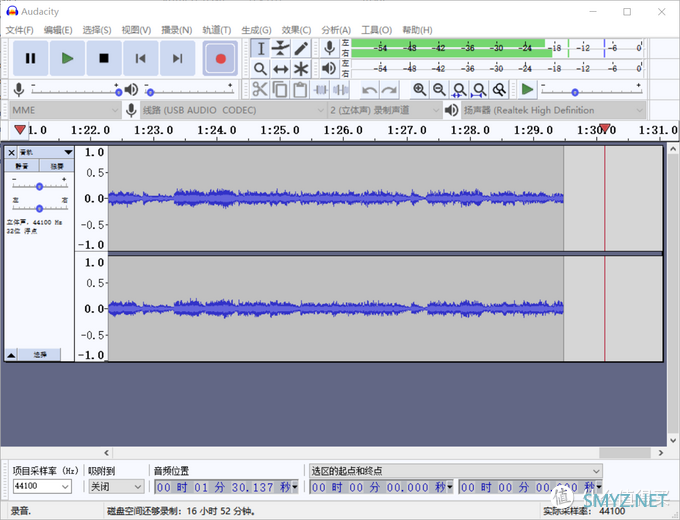680x520 pixels.
Task: Collapse the track with arrow button
Action: [x=11, y=355]
